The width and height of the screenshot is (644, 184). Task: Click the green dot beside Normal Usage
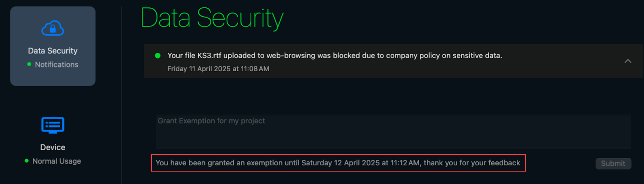[x=27, y=161]
